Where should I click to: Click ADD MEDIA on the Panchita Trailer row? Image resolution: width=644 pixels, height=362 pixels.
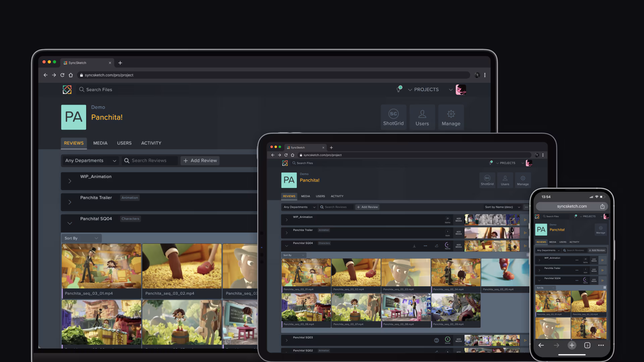(459, 233)
